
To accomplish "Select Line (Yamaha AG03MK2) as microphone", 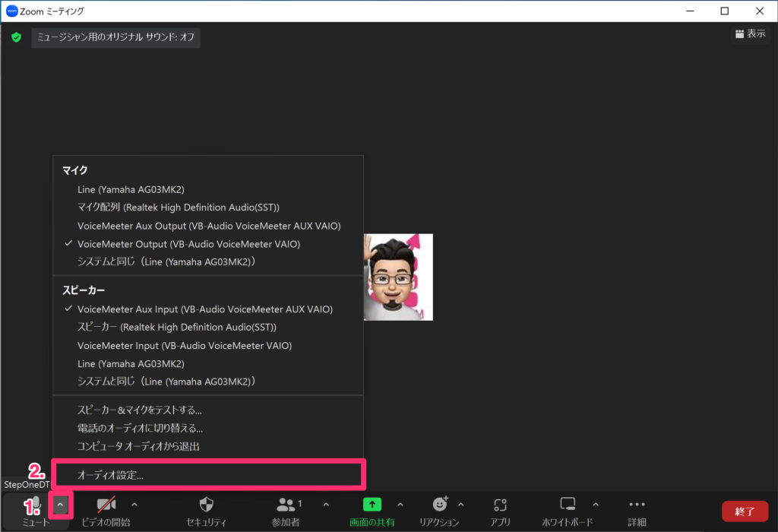I will tap(208, 189).
